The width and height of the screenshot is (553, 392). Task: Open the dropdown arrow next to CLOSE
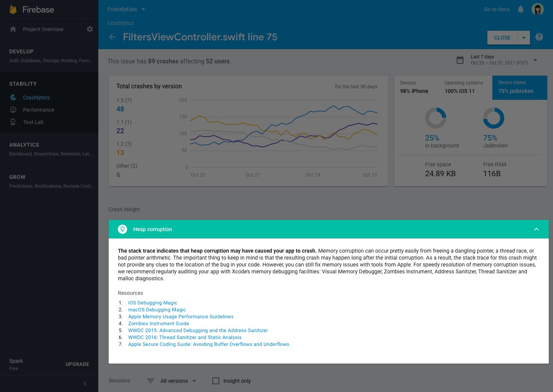tap(524, 38)
